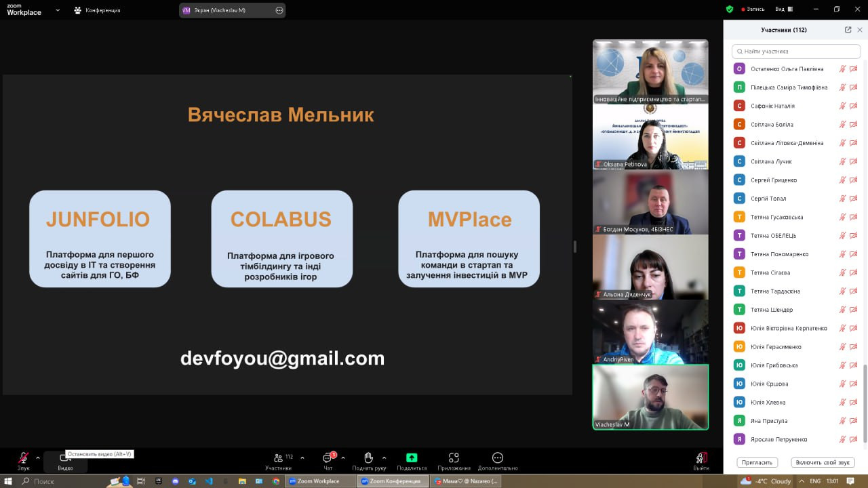Click camera-off icon for Тетяна Пономаренко
This screenshot has height=488, width=868.
coord(854,254)
